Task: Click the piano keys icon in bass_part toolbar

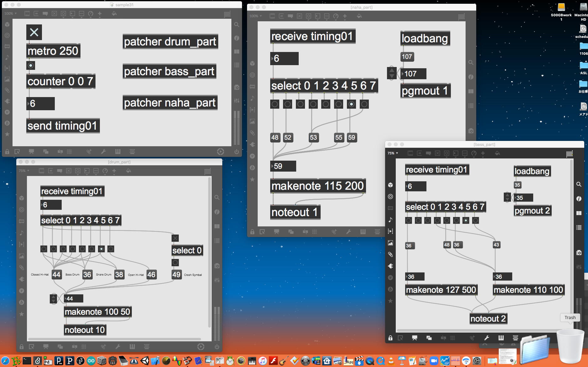Action: (x=501, y=338)
